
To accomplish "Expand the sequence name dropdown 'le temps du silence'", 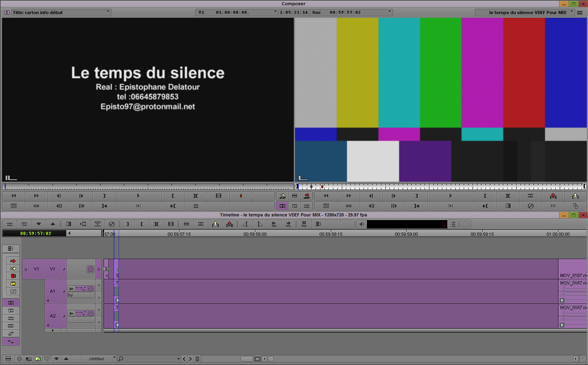I will click(x=571, y=12).
